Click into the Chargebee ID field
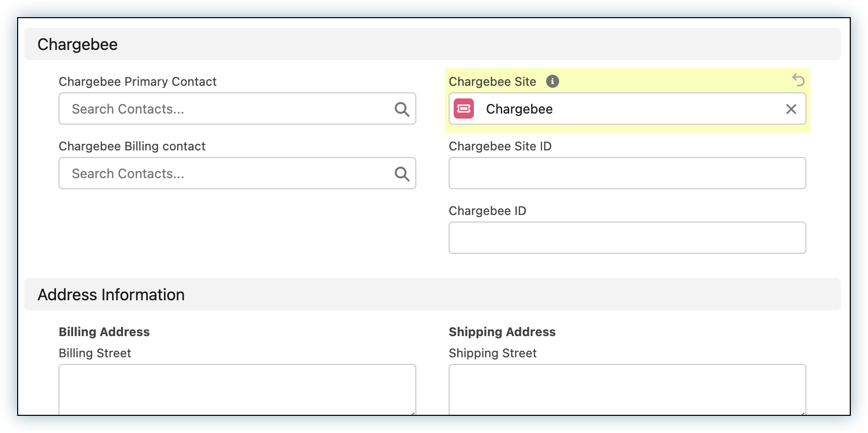This screenshot has height=433, width=868. tap(627, 238)
